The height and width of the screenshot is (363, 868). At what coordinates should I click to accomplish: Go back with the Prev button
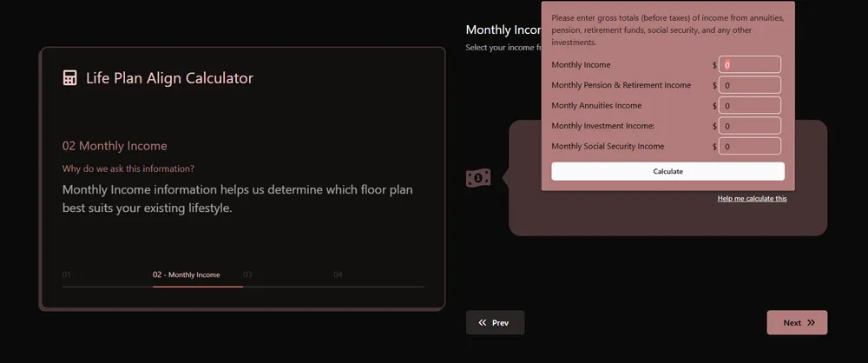coord(495,322)
